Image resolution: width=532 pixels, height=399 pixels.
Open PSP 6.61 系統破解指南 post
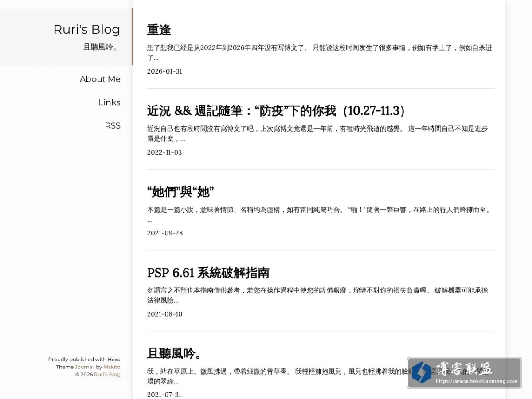click(208, 273)
